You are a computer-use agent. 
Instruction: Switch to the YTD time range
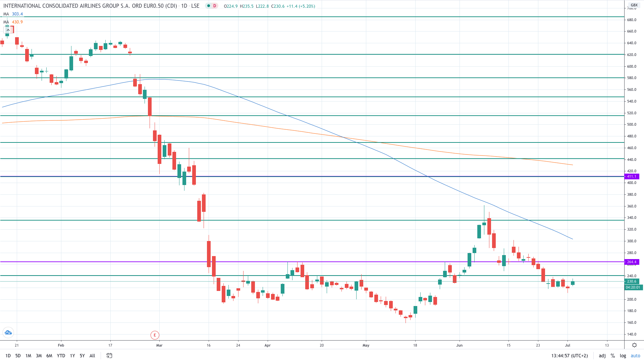(x=61, y=356)
